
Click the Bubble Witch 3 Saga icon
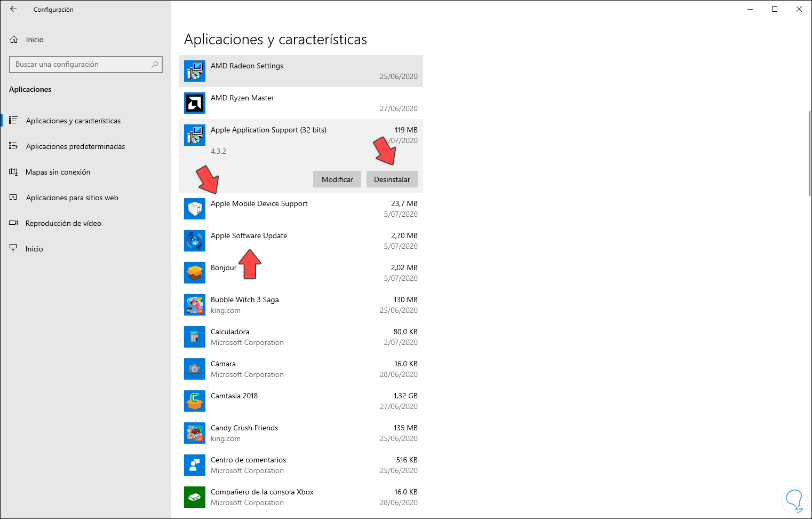click(195, 305)
